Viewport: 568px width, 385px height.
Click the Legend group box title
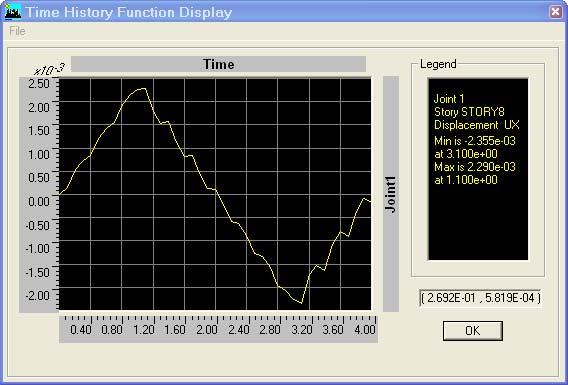[438, 64]
